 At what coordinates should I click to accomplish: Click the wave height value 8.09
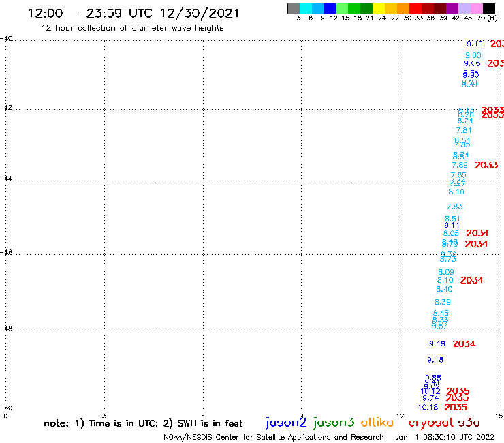pyautogui.click(x=446, y=272)
